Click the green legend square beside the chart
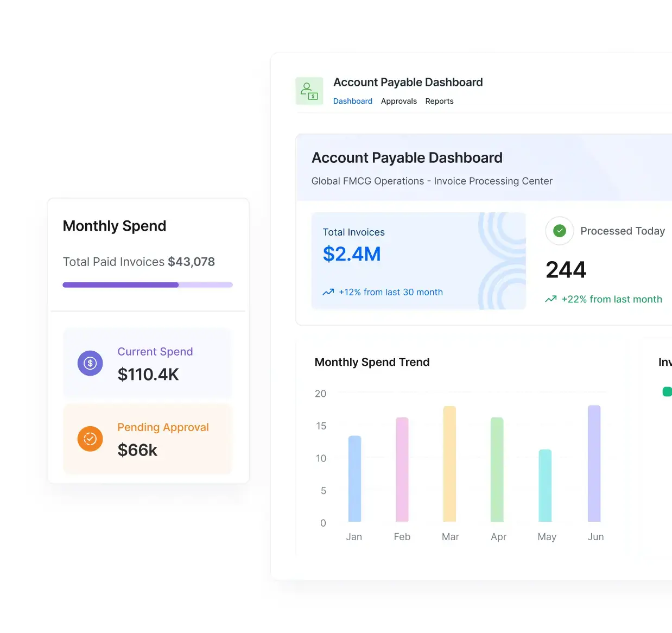Image resolution: width=672 pixels, height=633 pixels. [x=667, y=391]
